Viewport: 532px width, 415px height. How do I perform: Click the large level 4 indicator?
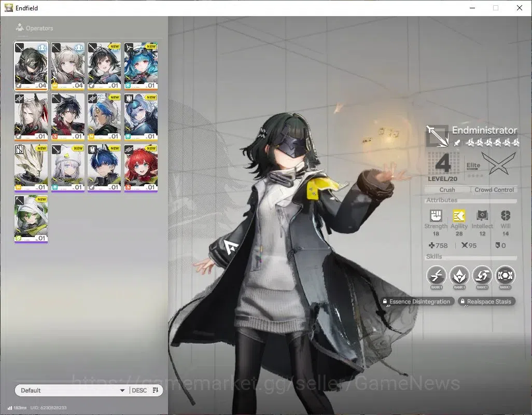443,163
